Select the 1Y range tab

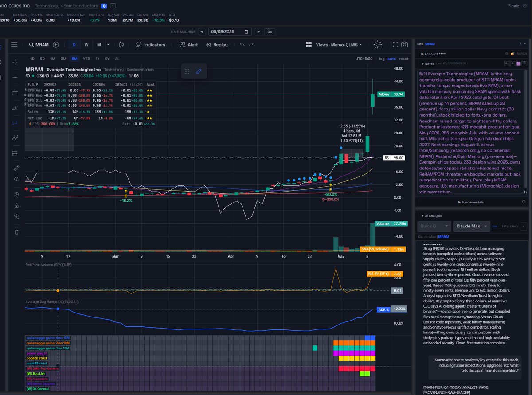97,59
